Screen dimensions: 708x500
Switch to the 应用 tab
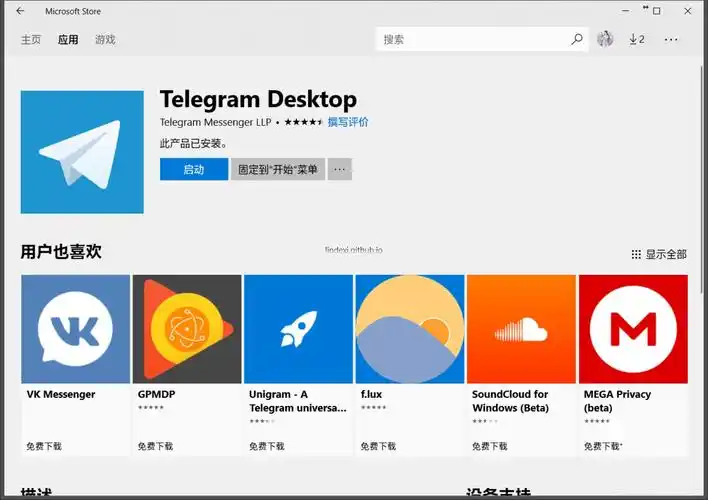pyautogui.click(x=68, y=40)
